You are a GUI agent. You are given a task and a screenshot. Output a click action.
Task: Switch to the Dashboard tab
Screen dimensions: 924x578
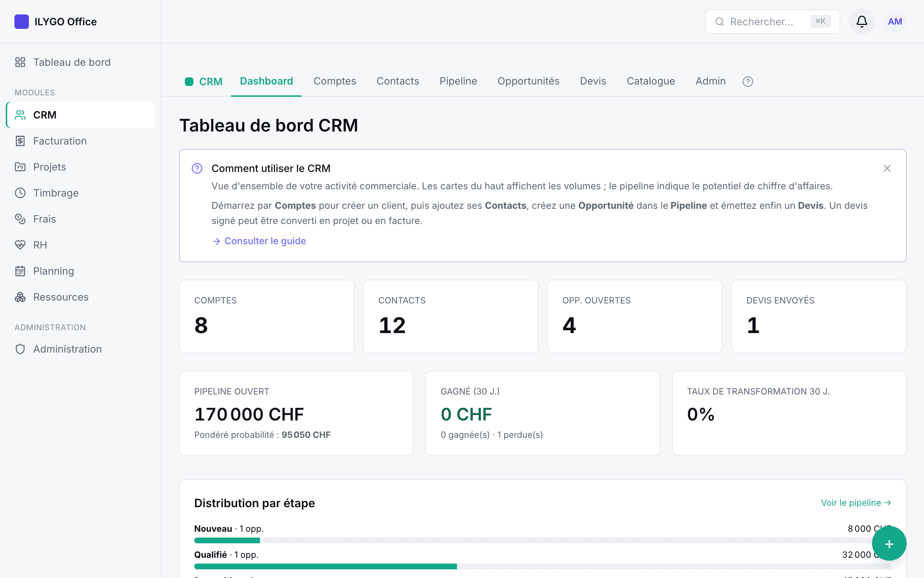266,81
